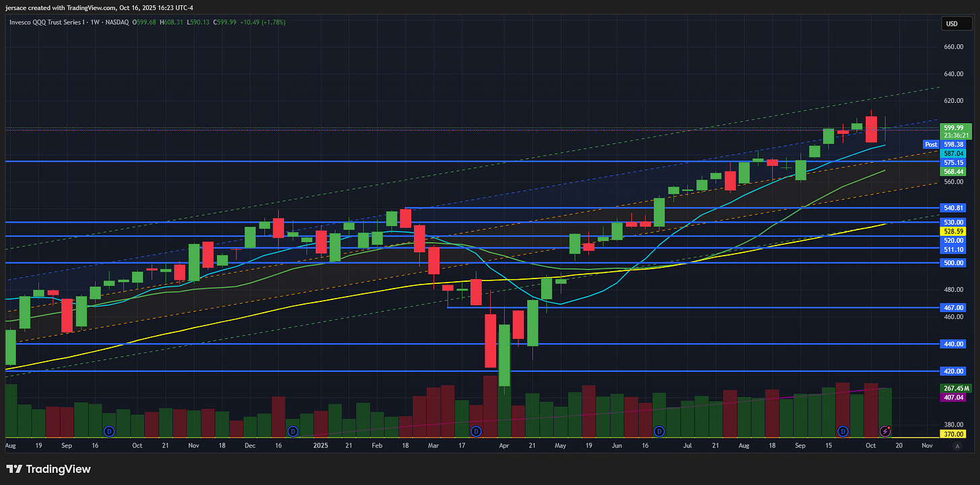
Task: Click the Feb label on the time axis
Action: tap(378, 445)
